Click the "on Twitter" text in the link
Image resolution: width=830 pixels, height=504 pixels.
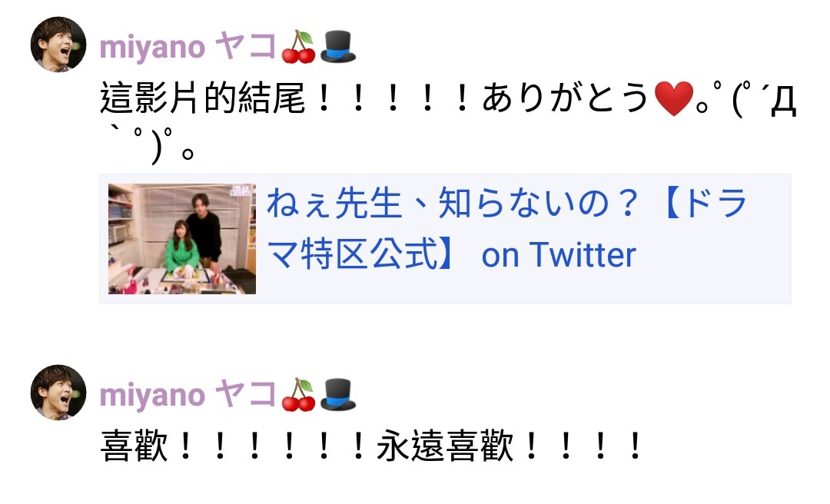click(x=559, y=255)
